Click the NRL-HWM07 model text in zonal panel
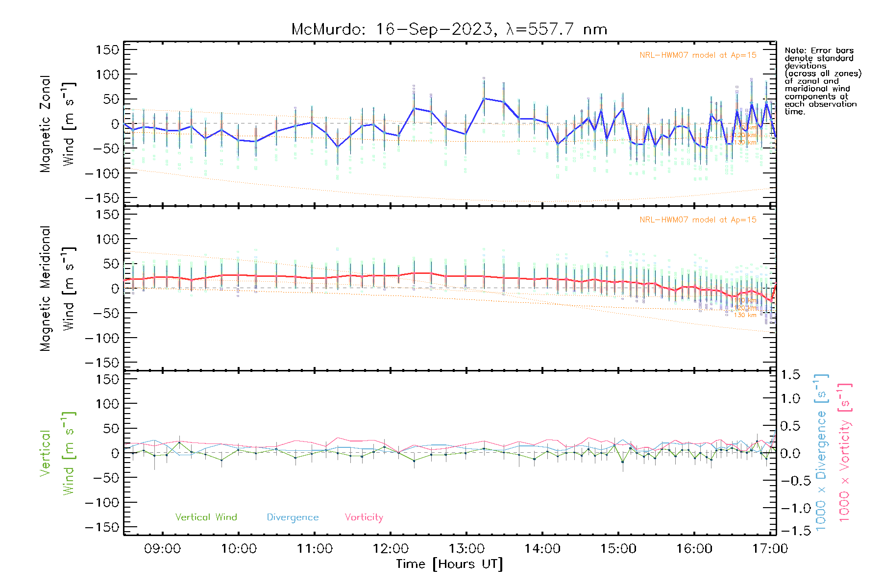The width and height of the screenshot is (882, 588). point(698,55)
